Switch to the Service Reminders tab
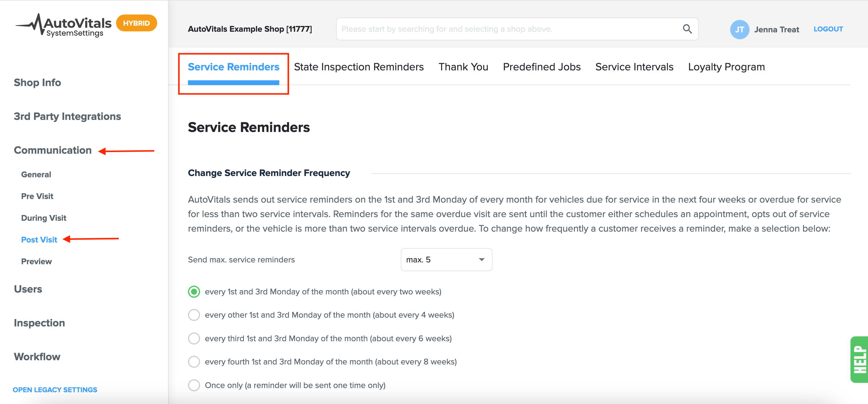868x404 pixels. [234, 67]
